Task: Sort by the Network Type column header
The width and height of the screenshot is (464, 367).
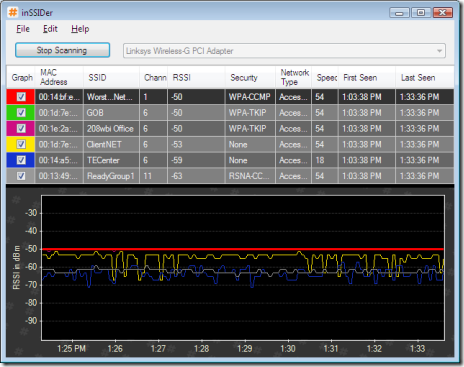Action: (x=294, y=77)
